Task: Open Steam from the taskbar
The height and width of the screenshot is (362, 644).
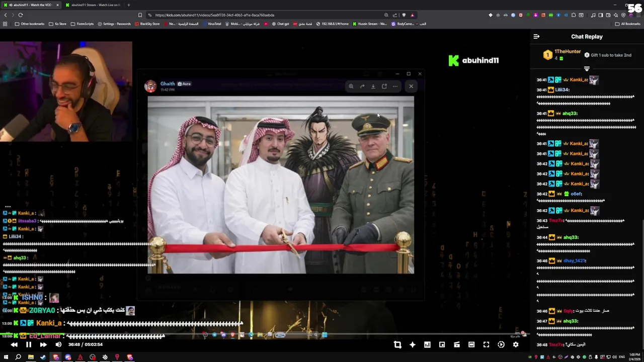Action: click(x=43, y=357)
